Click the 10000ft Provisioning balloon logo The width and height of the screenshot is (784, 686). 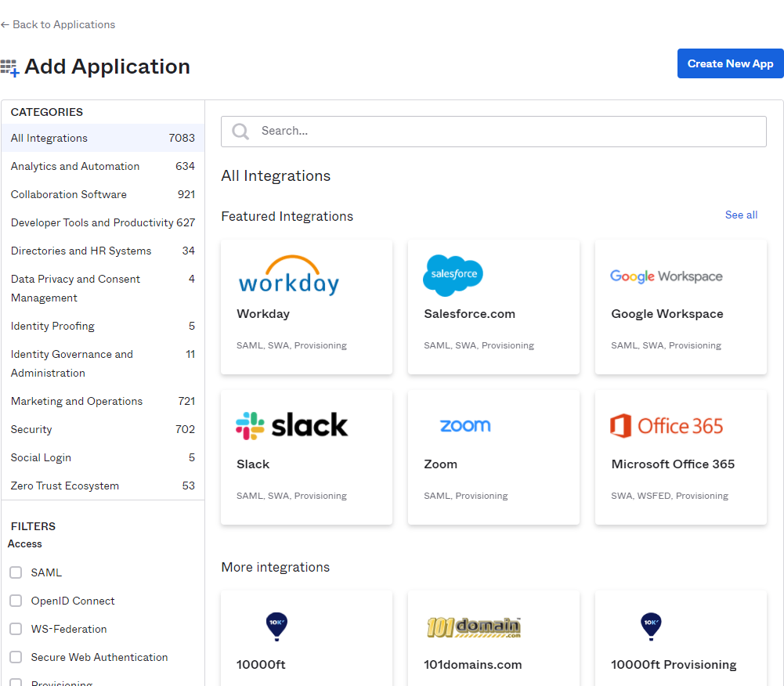click(651, 626)
